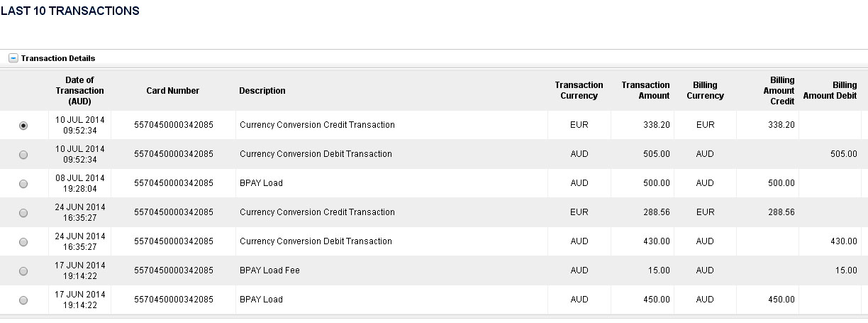Select the EUR 288.56 credit transaction radio
This screenshot has height=323, width=868.
pyautogui.click(x=23, y=212)
